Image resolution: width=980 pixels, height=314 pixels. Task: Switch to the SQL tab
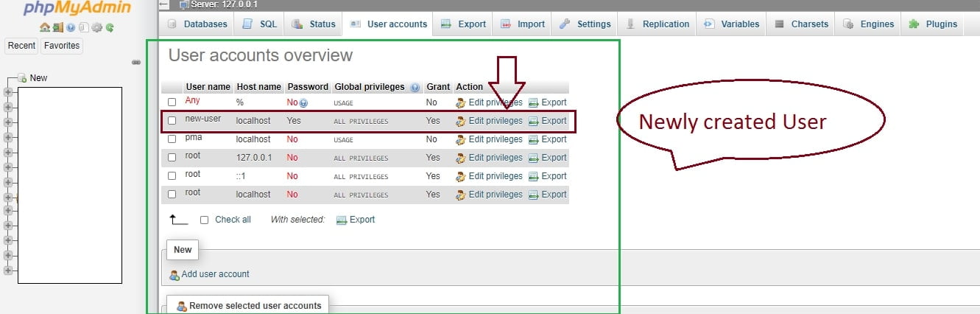pos(260,24)
